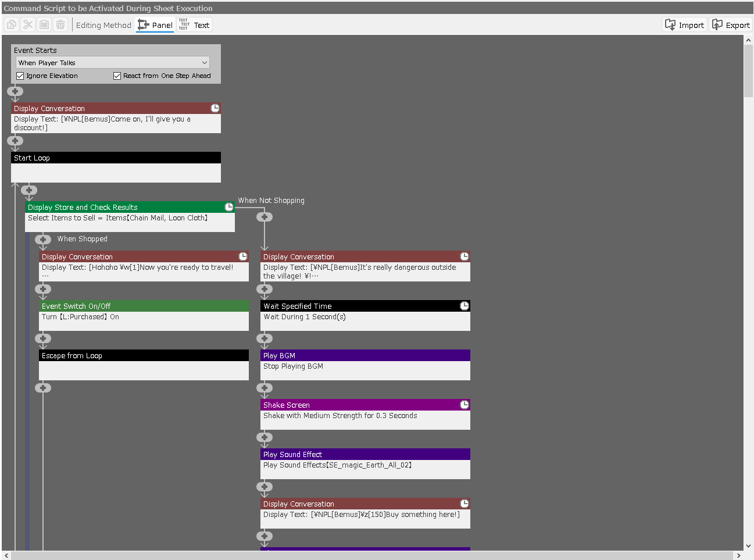Click the Import button

684,25
